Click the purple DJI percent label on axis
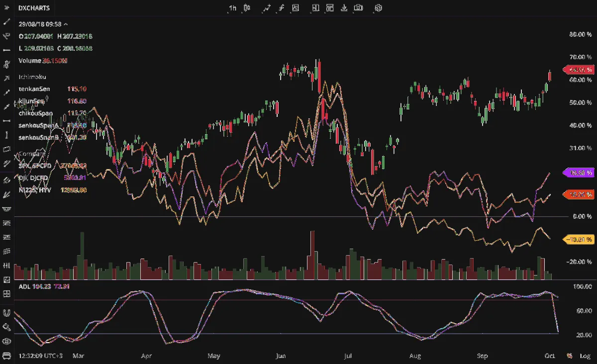 (x=579, y=173)
